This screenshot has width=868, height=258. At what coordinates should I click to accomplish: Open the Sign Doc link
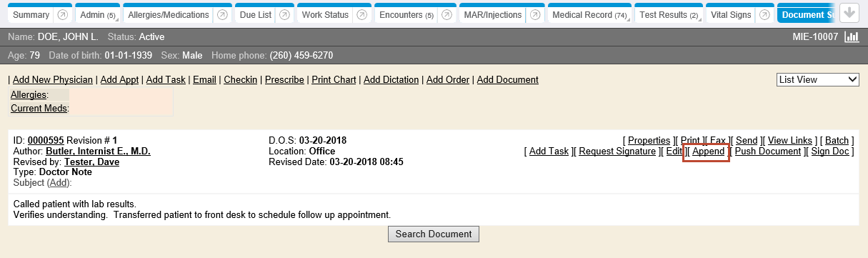(830, 152)
